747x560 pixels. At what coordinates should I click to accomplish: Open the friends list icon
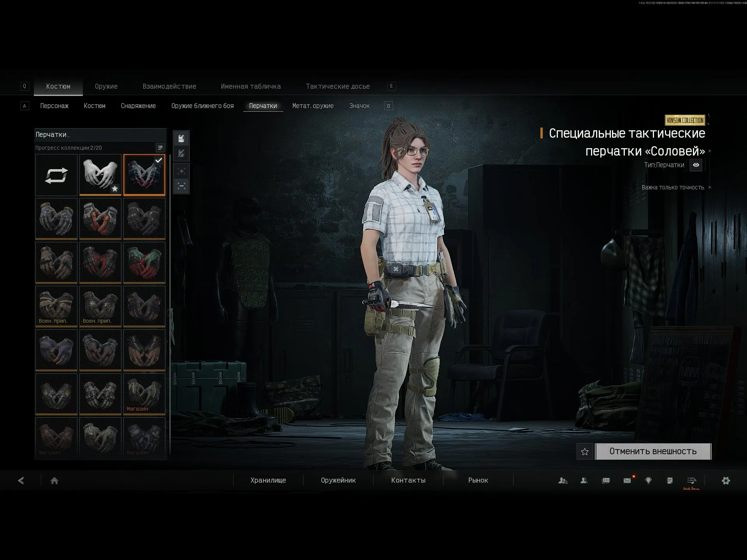pos(584,481)
